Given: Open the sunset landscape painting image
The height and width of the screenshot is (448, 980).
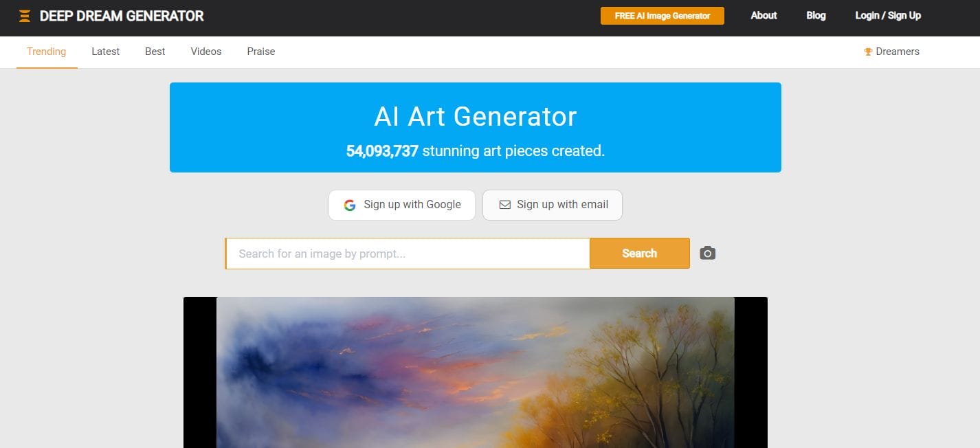Looking at the screenshot, I should point(476,372).
